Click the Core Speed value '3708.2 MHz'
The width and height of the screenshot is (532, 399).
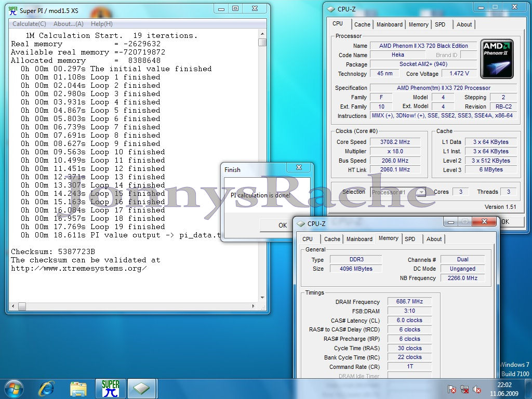(x=395, y=142)
